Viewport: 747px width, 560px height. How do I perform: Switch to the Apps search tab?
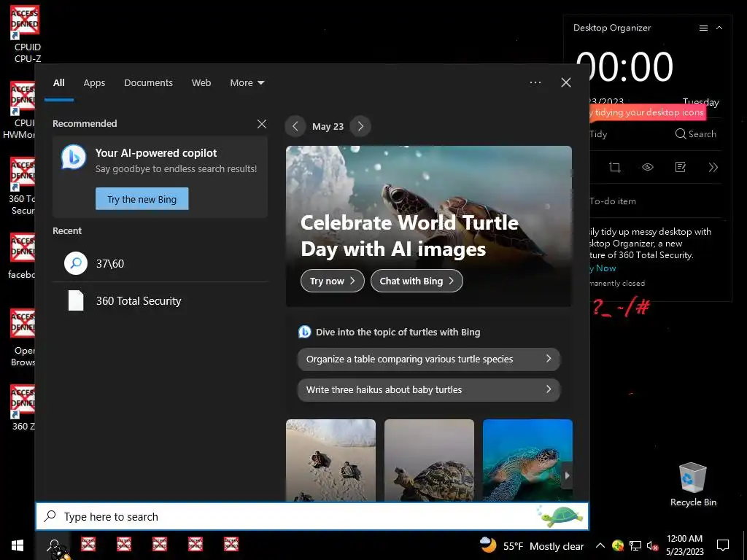94,83
